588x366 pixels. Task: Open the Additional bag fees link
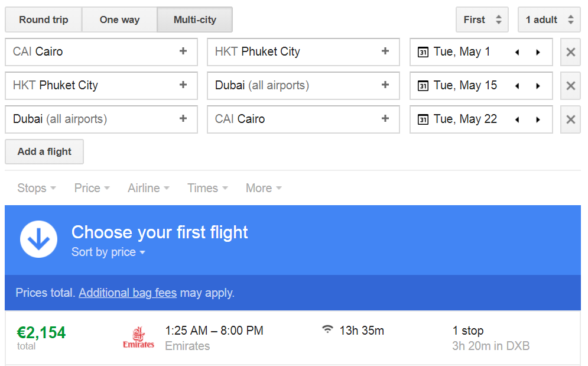tap(128, 293)
